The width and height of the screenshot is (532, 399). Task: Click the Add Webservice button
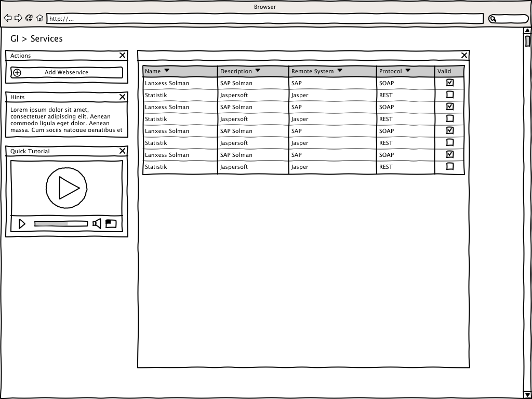pos(66,73)
